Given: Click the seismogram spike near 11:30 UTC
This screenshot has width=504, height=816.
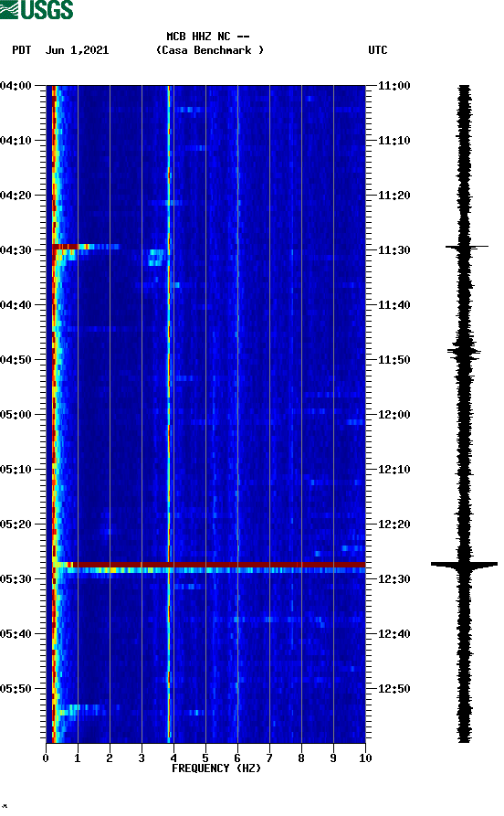Looking at the screenshot, I should pos(467,247).
